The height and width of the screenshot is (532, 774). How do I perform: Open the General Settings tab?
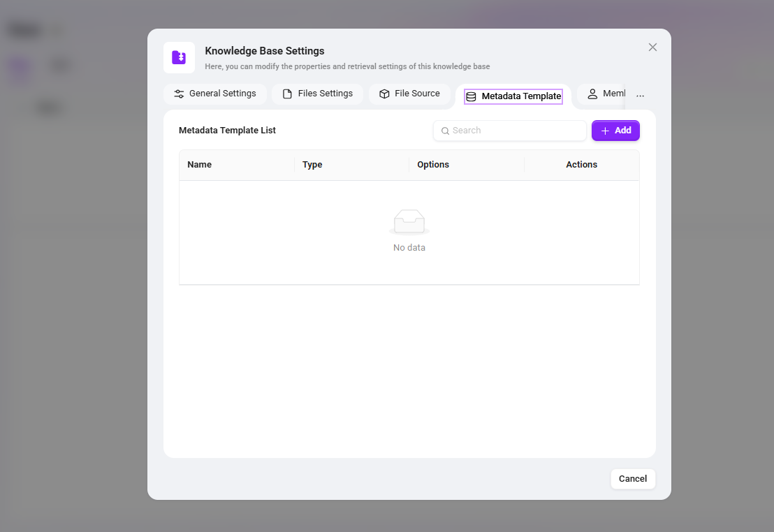click(214, 94)
